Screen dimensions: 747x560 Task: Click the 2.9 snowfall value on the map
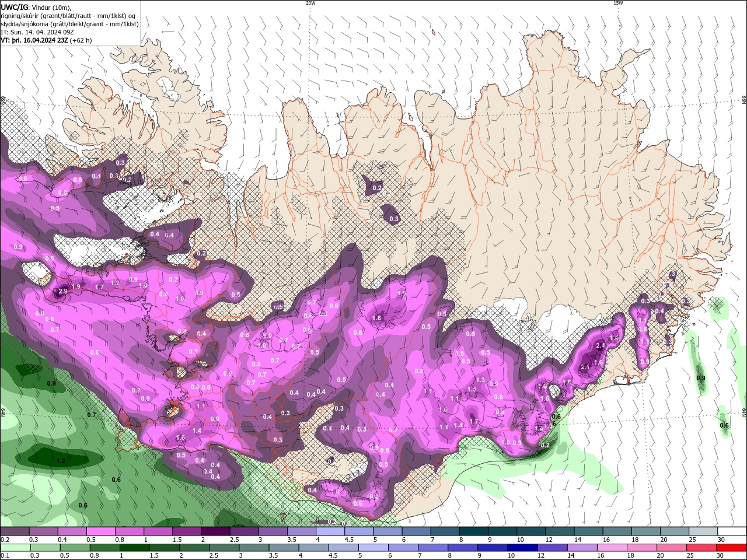click(x=64, y=290)
